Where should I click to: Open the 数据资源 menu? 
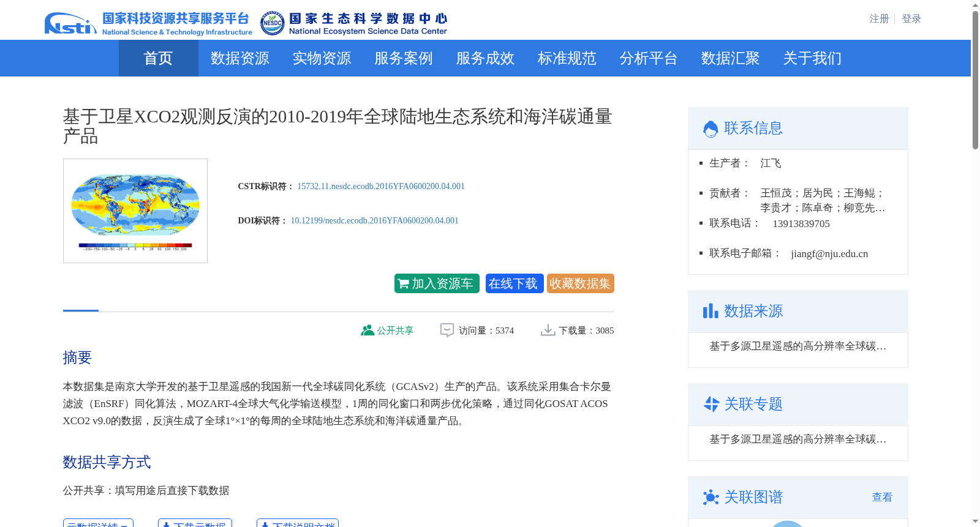click(240, 58)
